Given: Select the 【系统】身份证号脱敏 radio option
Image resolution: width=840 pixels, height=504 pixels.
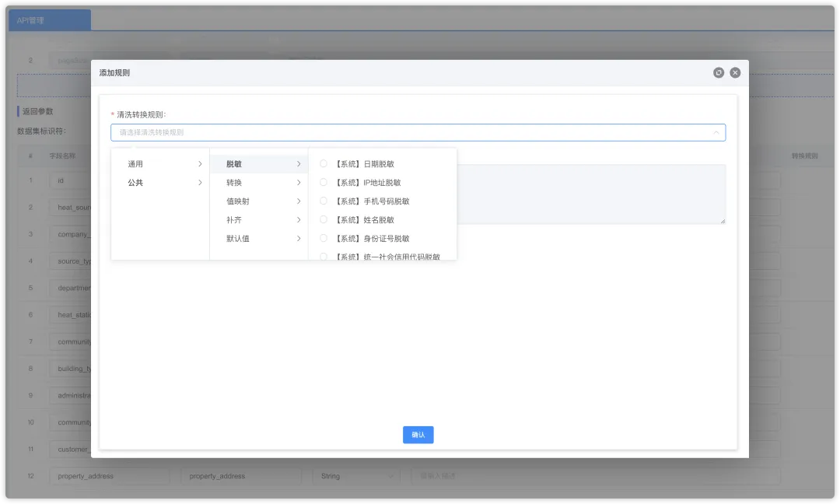Looking at the screenshot, I should [324, 238].
